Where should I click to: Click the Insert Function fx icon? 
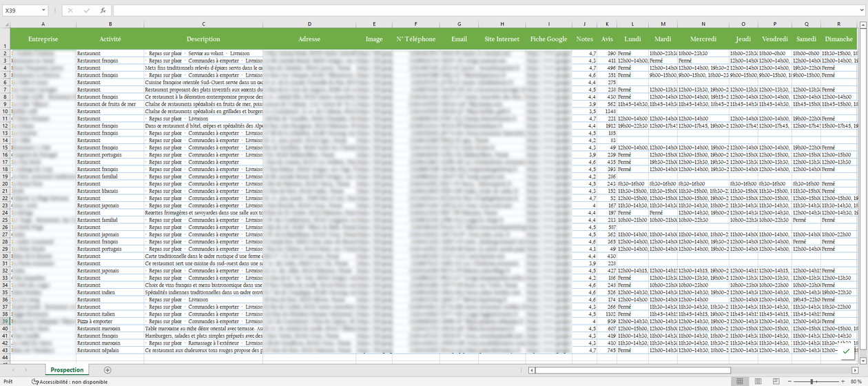tap(103, 10)
